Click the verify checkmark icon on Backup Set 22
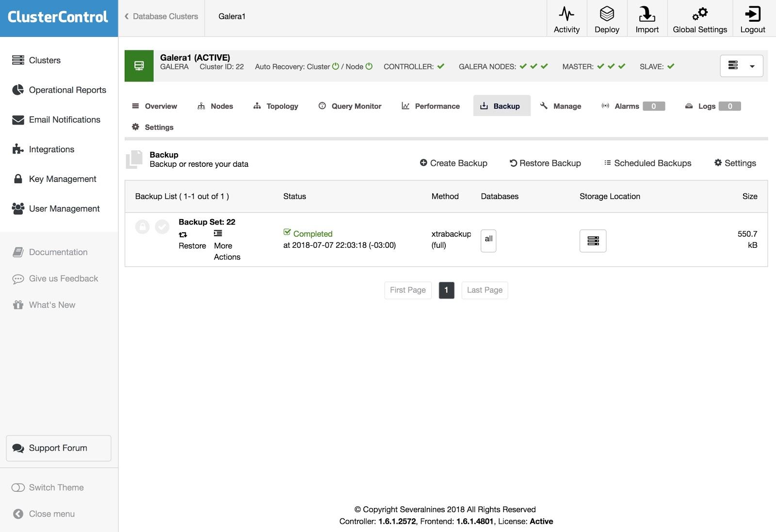The image size is (776, 532). point(162,226)
